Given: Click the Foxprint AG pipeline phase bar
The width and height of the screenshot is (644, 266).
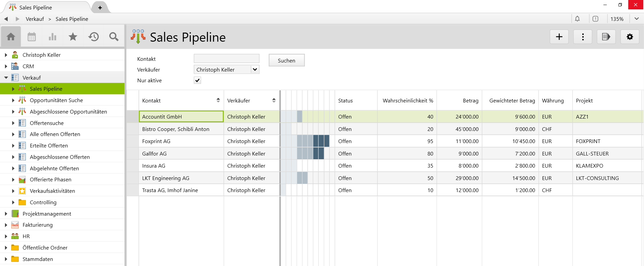Looking at the screenshot, I should point(313,141).
